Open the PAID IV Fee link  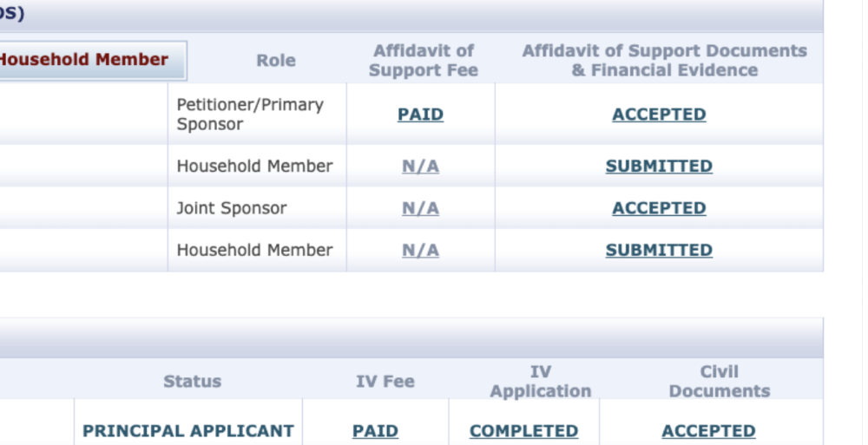375,431
